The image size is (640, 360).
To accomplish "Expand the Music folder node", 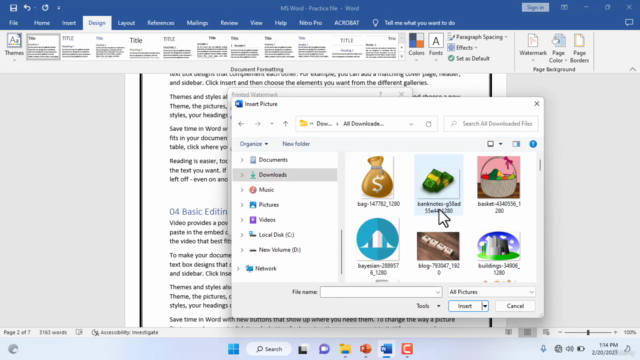I will point(242,190).
